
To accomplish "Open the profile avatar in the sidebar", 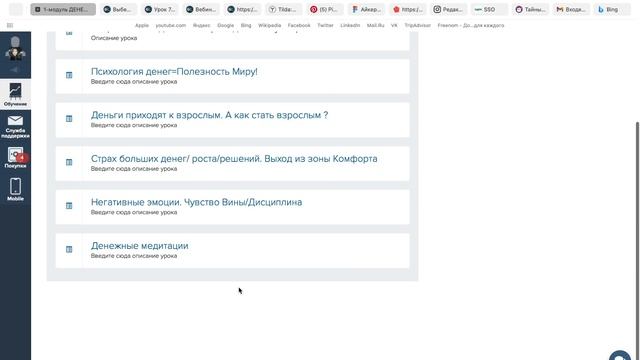I will (15, 48).
